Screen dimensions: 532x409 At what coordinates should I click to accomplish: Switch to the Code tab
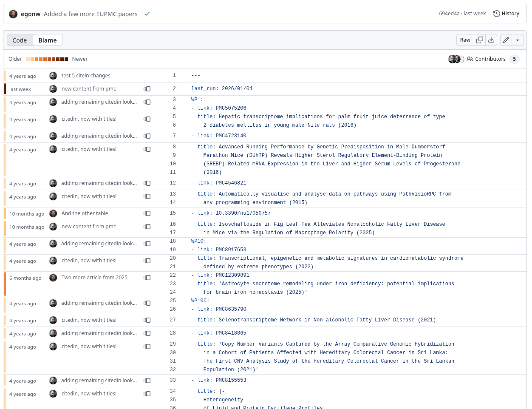[20, 40]
